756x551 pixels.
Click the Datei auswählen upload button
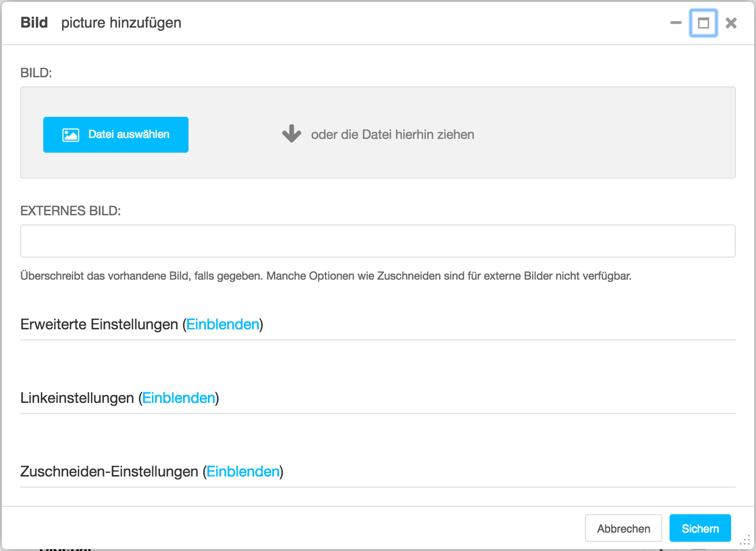click(x=116, y=135)
